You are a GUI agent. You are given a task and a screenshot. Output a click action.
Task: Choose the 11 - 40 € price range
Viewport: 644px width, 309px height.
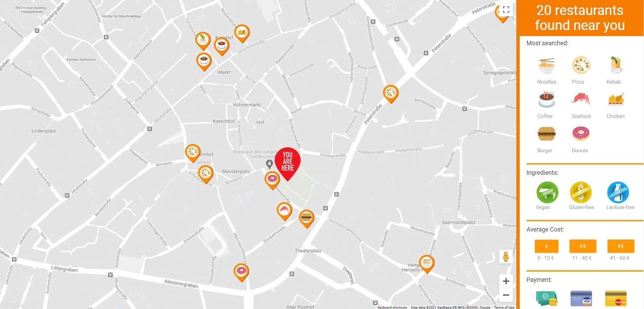click(x=583, y=246)
